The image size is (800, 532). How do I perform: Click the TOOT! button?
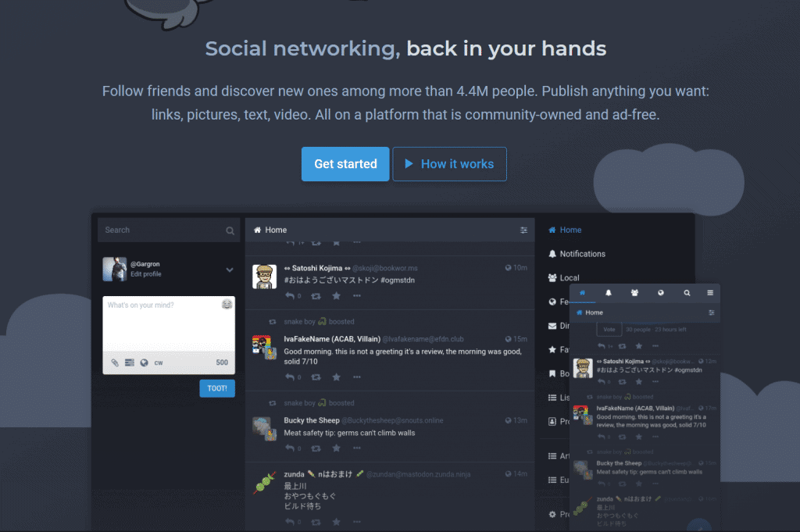(x=217, y=388)
